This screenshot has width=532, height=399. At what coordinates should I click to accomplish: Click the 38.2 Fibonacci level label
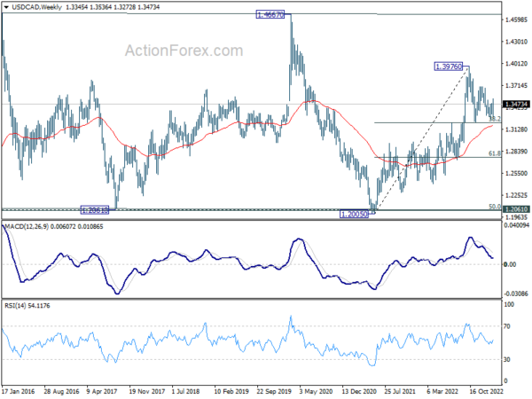click(x=495, y=119)
